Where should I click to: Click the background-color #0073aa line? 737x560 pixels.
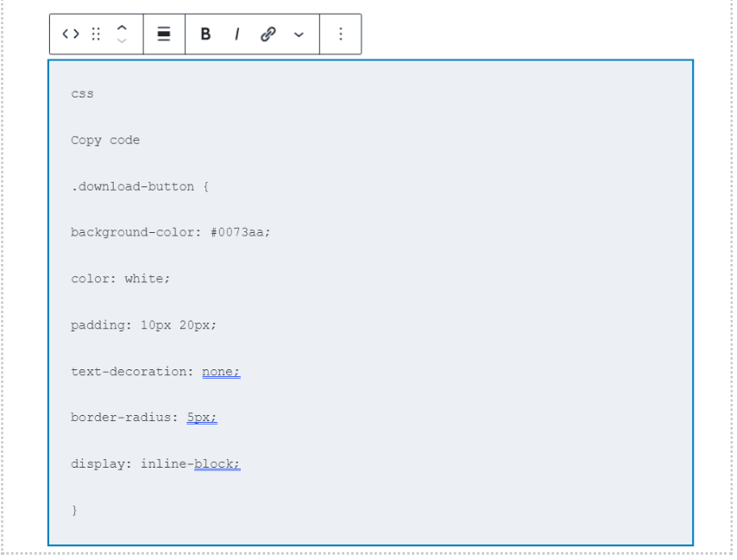pos(171,233)
